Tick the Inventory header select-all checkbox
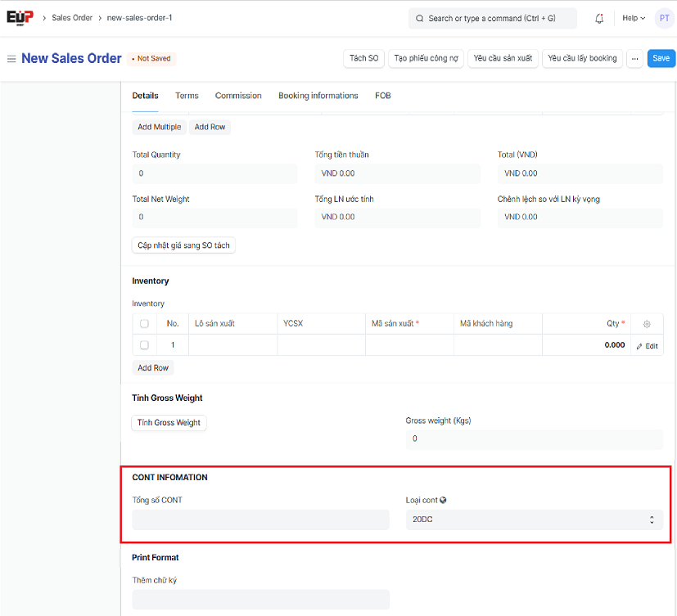Image resolution: width=677 pixels, height=616 pixels. tap(144, 324)
